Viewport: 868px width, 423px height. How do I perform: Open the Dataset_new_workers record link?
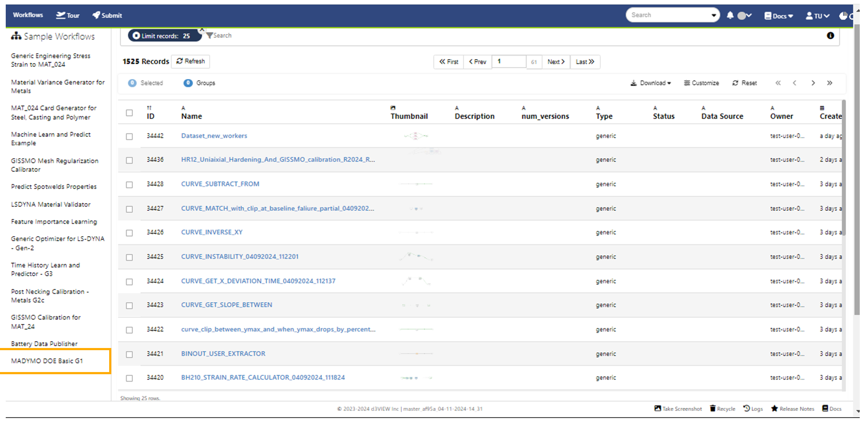click(214, 136)
